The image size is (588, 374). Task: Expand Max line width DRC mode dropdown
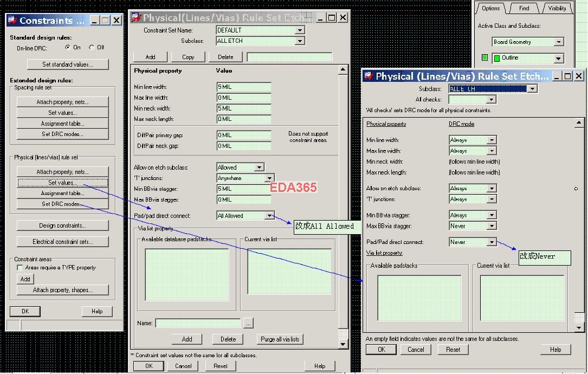coord(492,151)
